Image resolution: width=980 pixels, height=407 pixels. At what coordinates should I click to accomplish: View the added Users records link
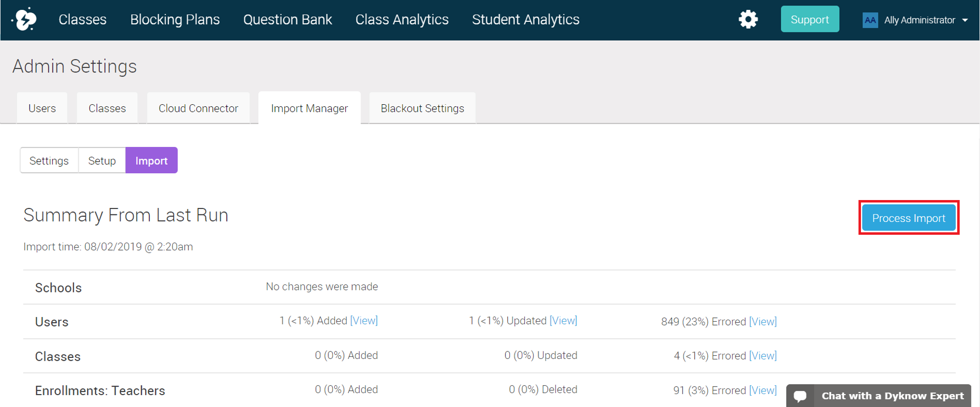tap(364, 321)
